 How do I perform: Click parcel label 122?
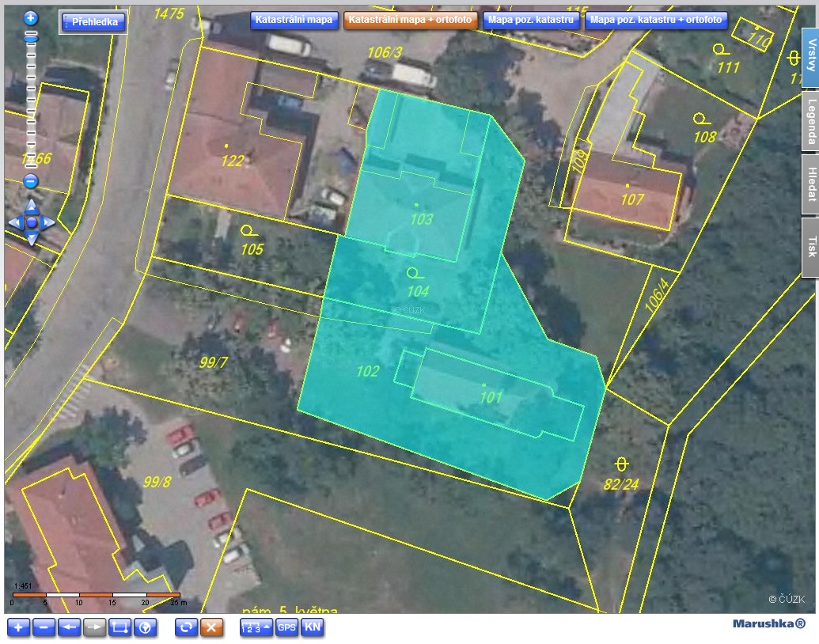coord(233,161)
